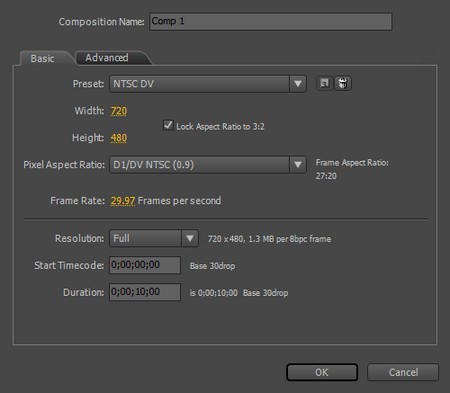Image resolution: width=450 pixels, height=393 pixels.
Task: Click the Height value 480
Action: coord(119,138)
